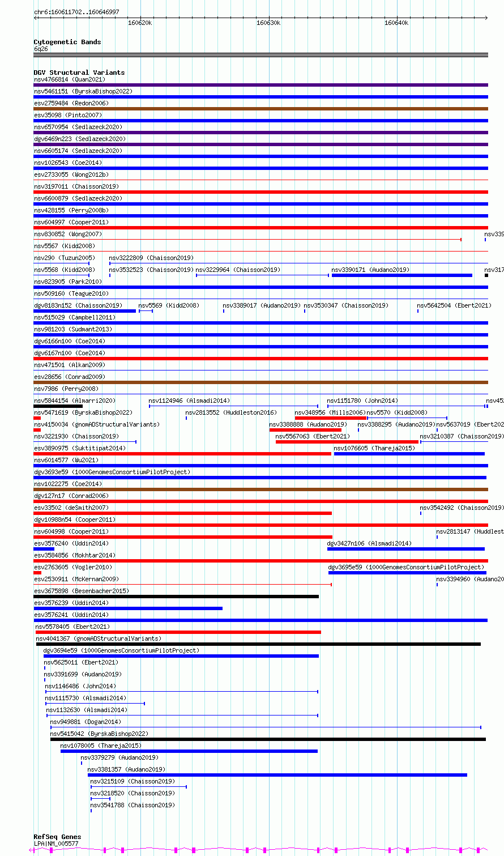This screenshot has width=504, height=856.
Task: Open variant esv3890975 (Suktitipat2014)
Action: pos(79,448)
